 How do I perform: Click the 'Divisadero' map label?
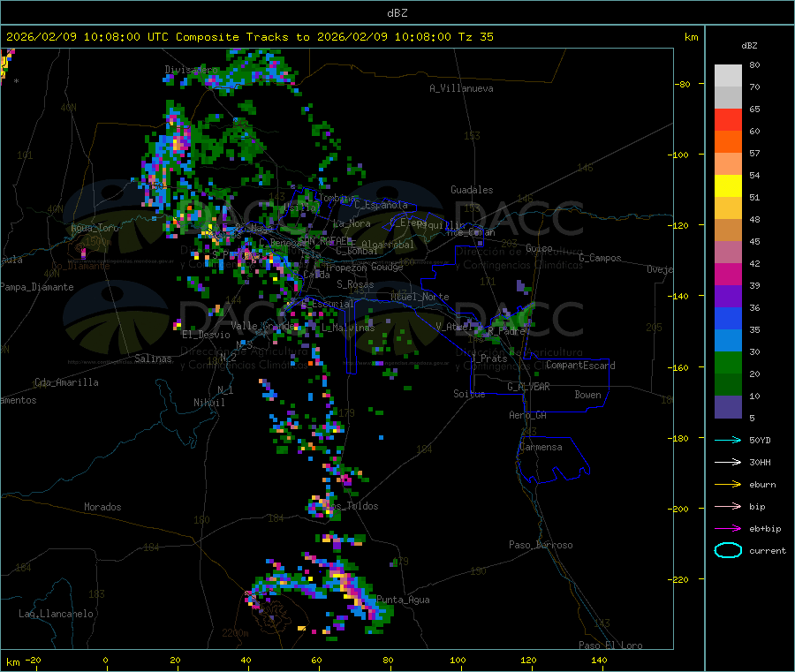tap(191, 70)
